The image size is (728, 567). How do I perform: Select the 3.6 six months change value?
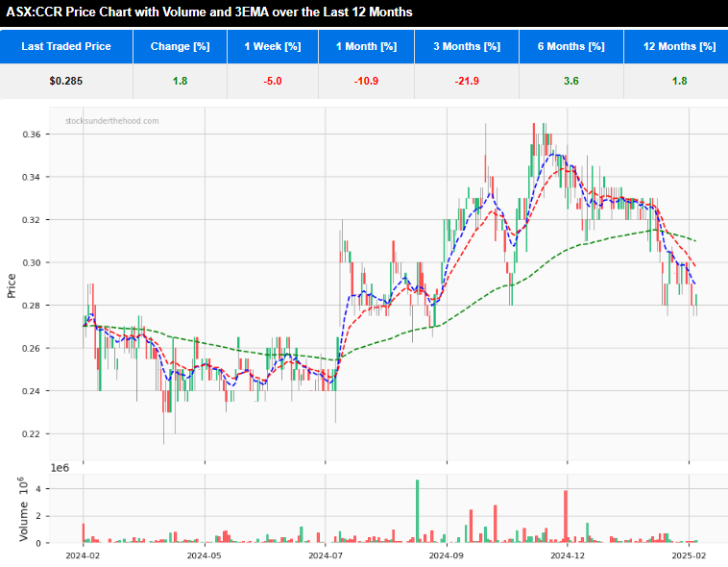tap(571, 81)
